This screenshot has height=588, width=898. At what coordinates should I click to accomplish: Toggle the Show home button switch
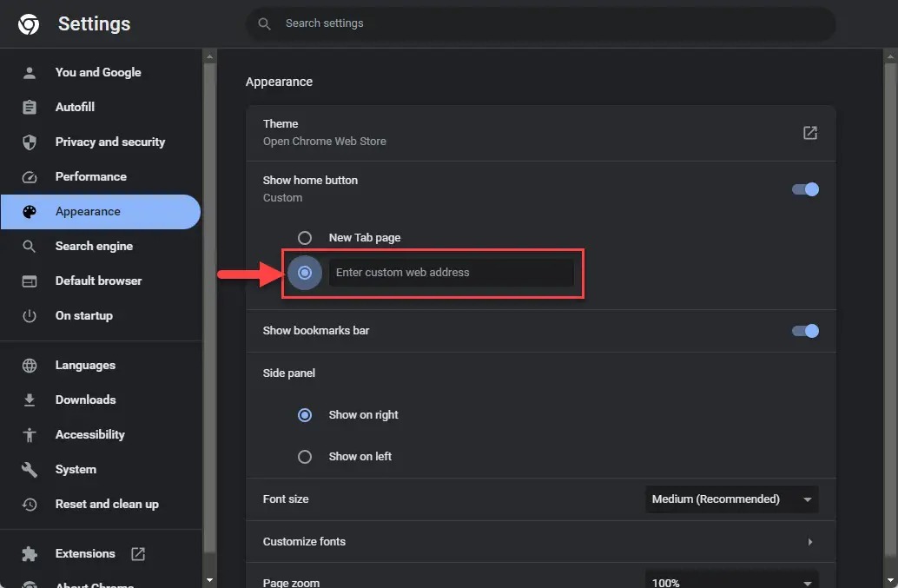click(x=805, y=189)
